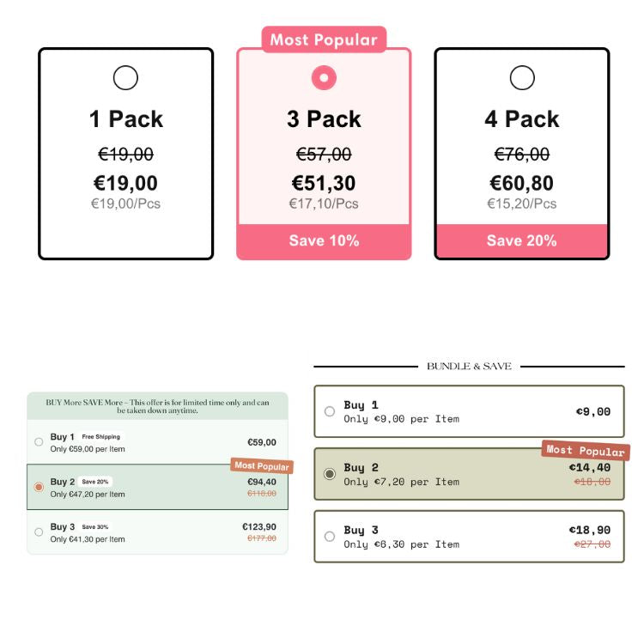This screenshot has height=644, width=644.
Task: Click the Free Shipping tag
Action: (x=101, y=437)
